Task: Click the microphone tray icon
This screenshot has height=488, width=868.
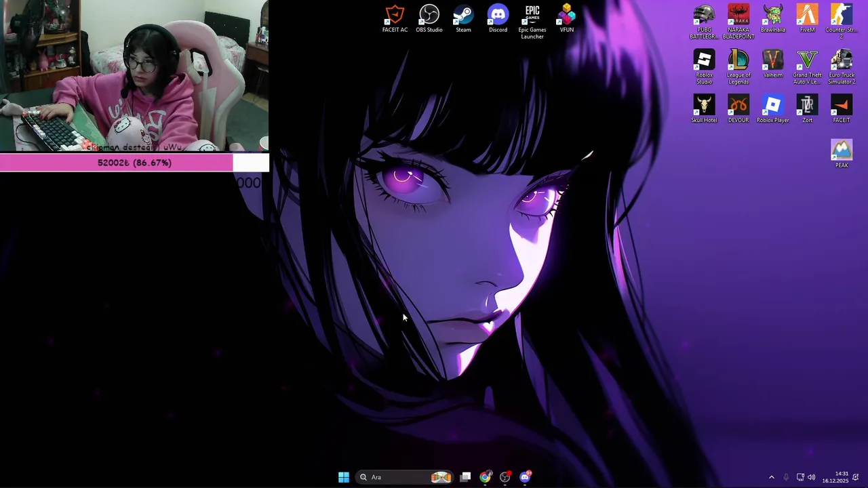Action: click(786, 477)
